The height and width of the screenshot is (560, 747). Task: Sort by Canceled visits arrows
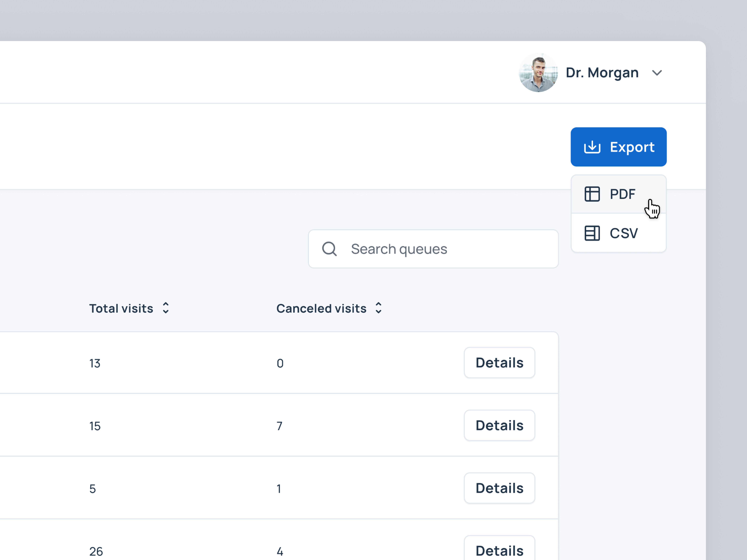tap(379, 308)
